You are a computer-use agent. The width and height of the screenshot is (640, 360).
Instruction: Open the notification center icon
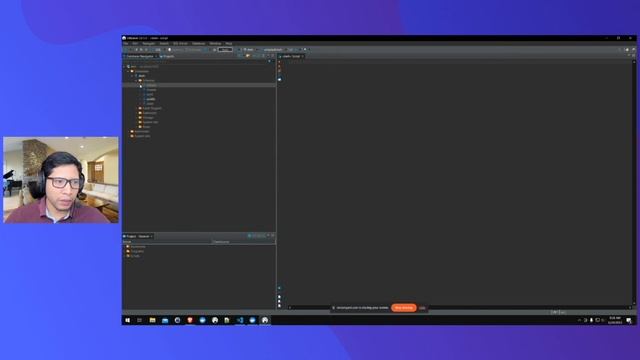[x=629, y=320]
